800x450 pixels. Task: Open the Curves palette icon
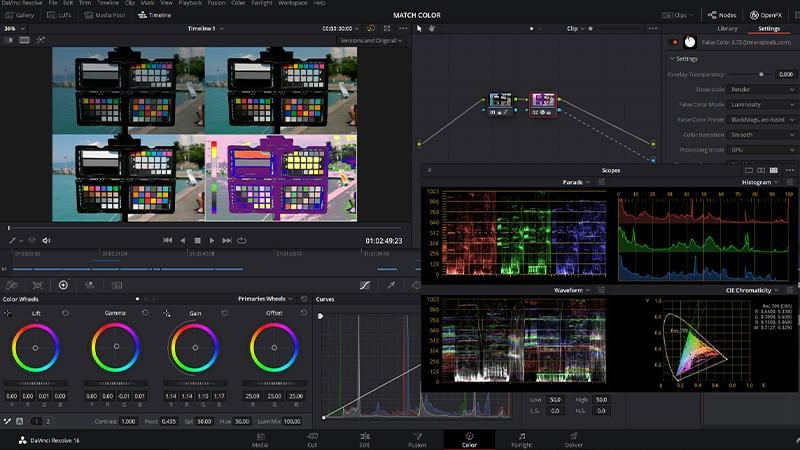(x=364, y=285)
